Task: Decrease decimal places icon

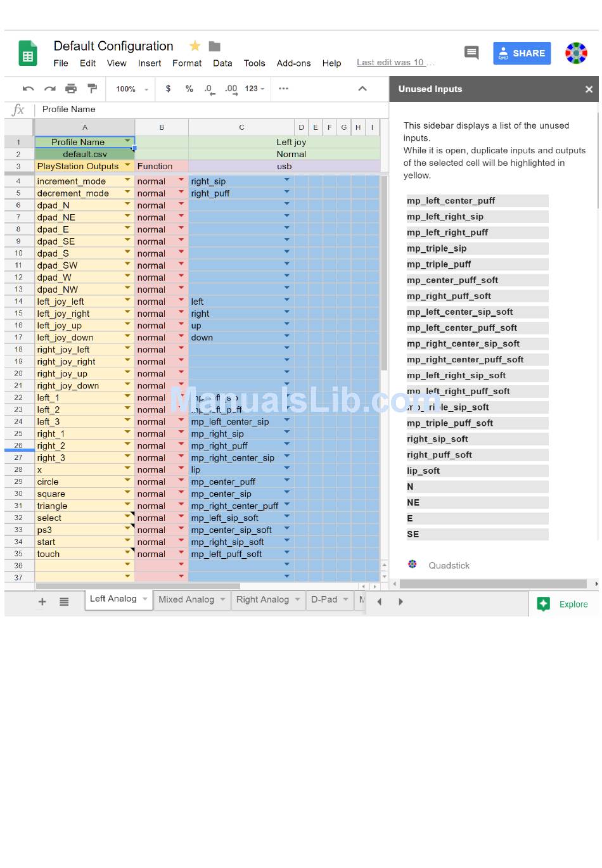Action: [209, 89]
